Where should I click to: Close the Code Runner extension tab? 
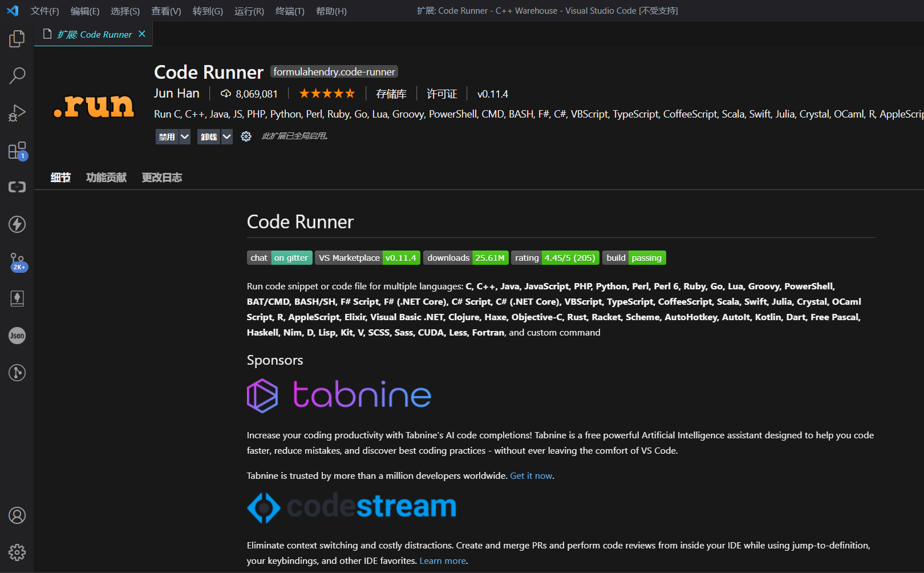pos(142,34)
